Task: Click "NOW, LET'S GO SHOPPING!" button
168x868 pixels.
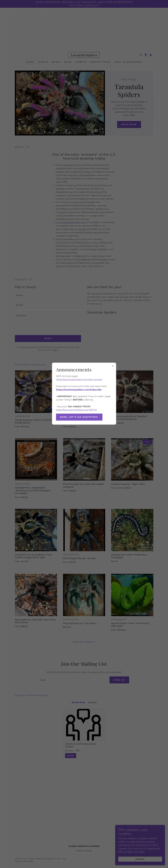Action: 79,417
